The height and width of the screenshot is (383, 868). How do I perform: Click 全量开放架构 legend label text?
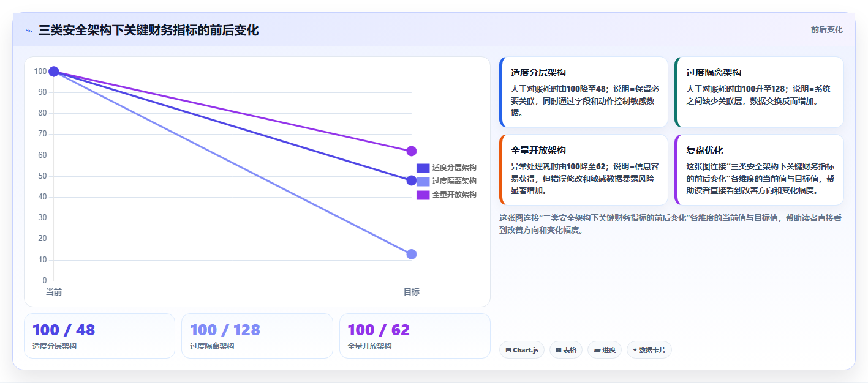(x=454, y=195)
